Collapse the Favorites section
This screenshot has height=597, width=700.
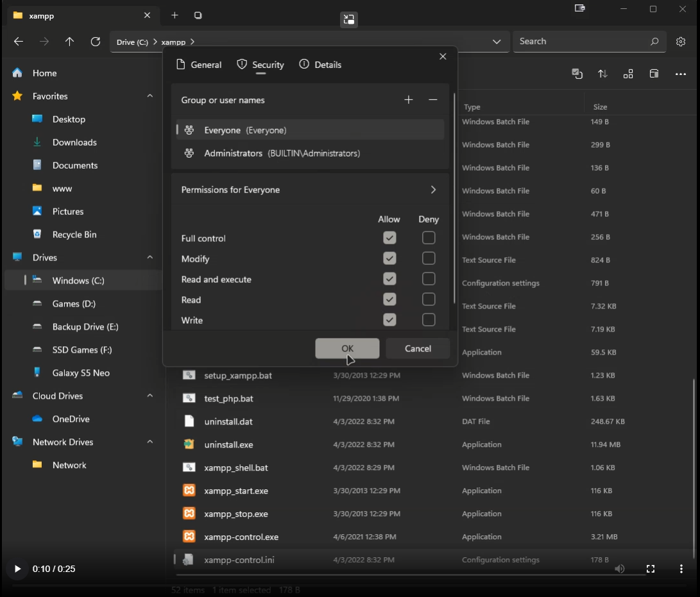150,96
